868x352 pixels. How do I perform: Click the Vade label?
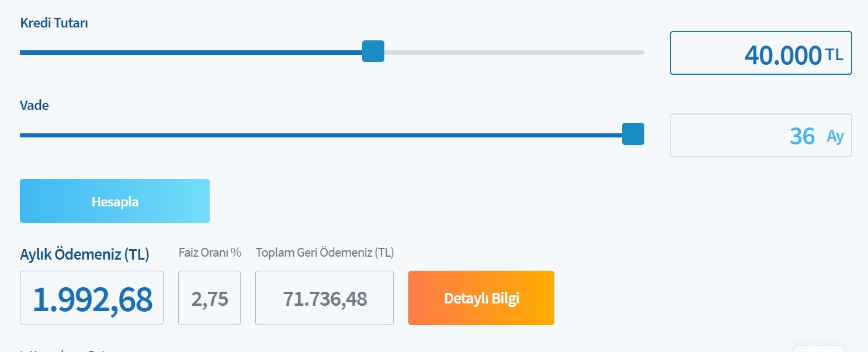(34, 106)
